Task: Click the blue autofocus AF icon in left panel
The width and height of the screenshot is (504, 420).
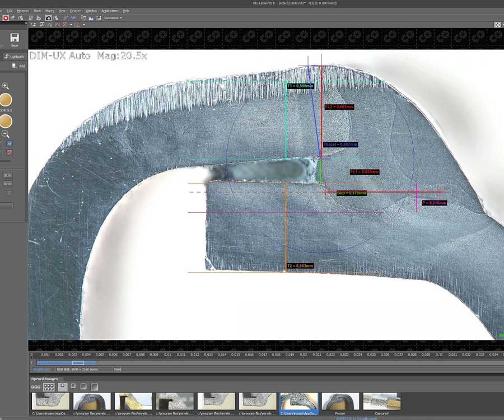Action: pos(10,144)
